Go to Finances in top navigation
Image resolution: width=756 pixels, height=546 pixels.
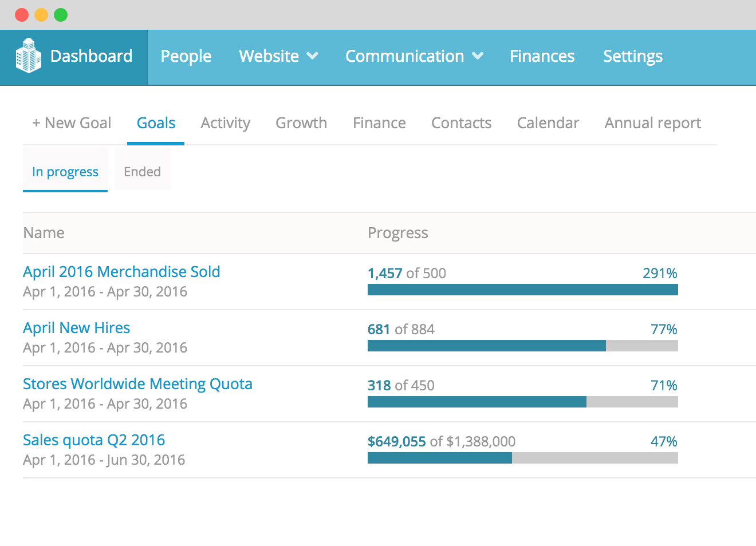[542, 56]
